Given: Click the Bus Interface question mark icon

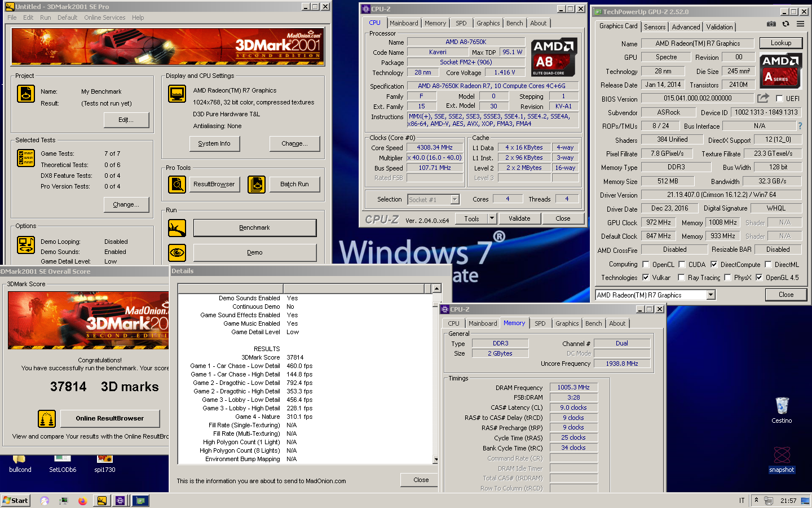Looking at the screenshot, I should tap(800, 126).
